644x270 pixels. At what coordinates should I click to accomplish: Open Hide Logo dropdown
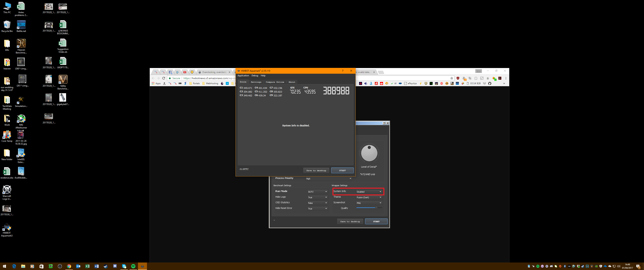point(318,197)
